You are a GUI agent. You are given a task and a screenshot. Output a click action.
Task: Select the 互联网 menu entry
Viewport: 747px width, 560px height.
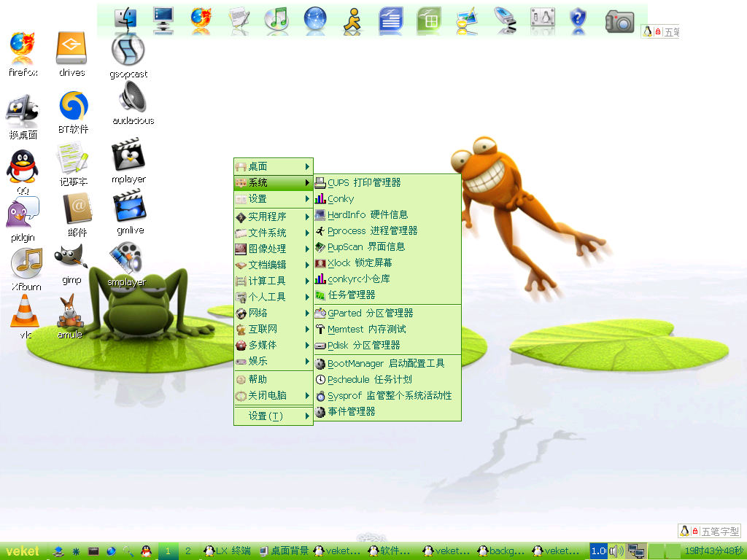click(x=274, y=329)
